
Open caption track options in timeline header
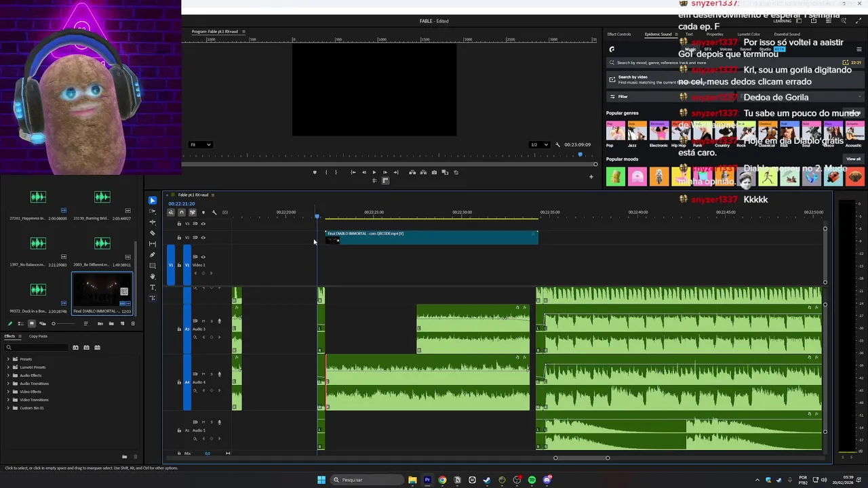point(225,212)
